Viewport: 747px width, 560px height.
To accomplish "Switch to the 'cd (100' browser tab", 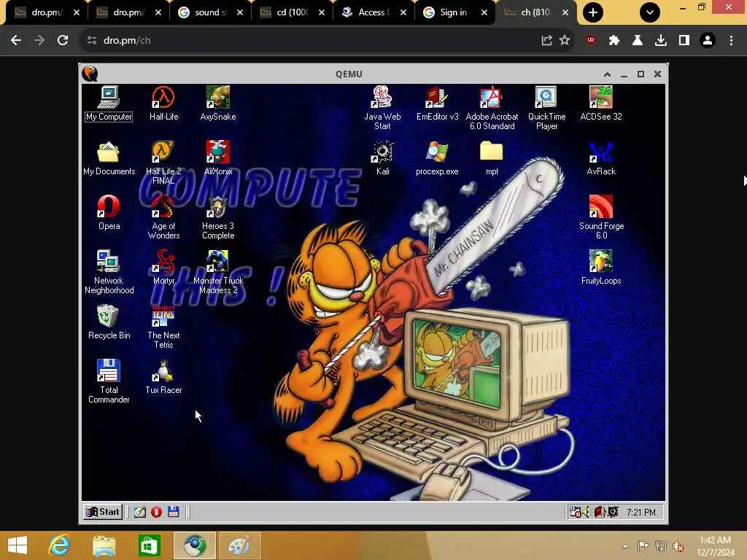I will [291, 12].
